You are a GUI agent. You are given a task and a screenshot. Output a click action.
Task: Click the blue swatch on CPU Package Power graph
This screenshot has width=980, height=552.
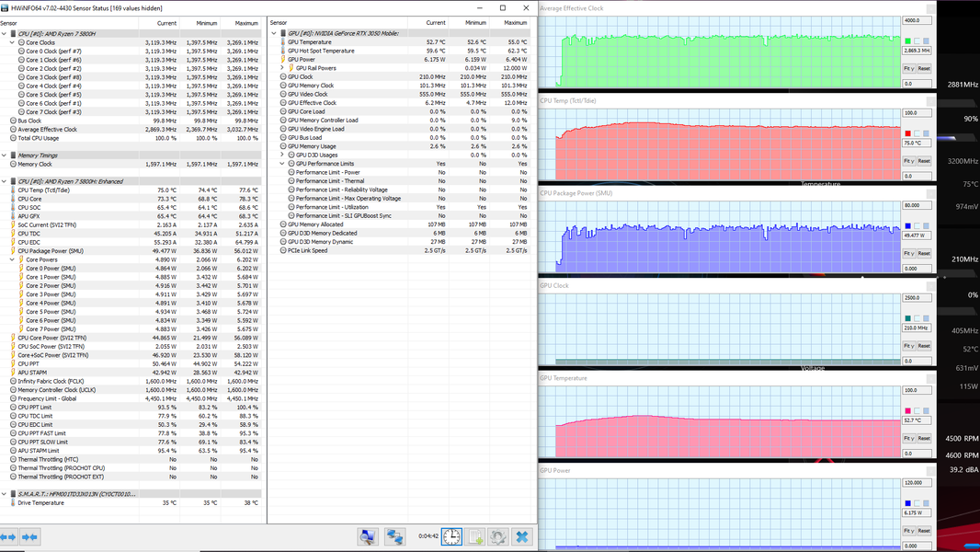(x=908, y=225)
